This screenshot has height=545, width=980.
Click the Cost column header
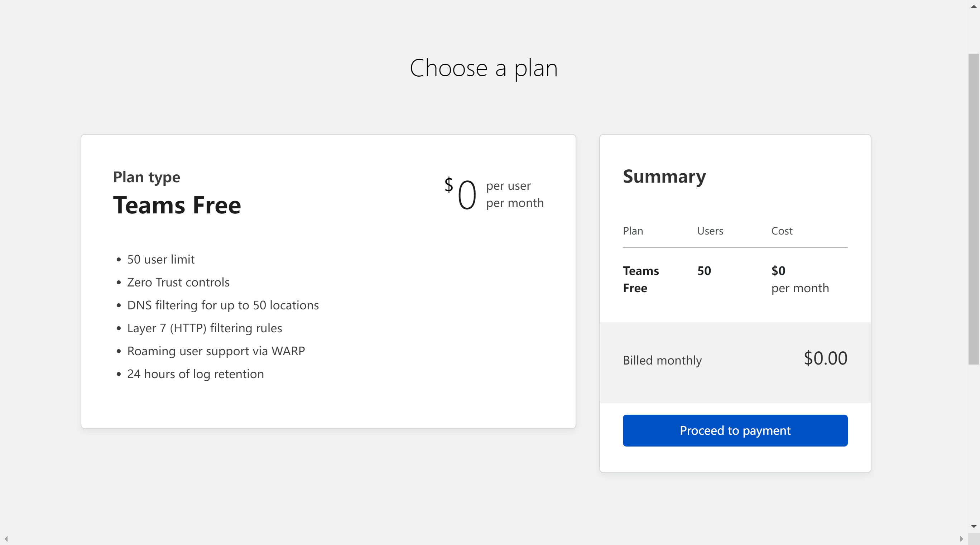point(782,231)
